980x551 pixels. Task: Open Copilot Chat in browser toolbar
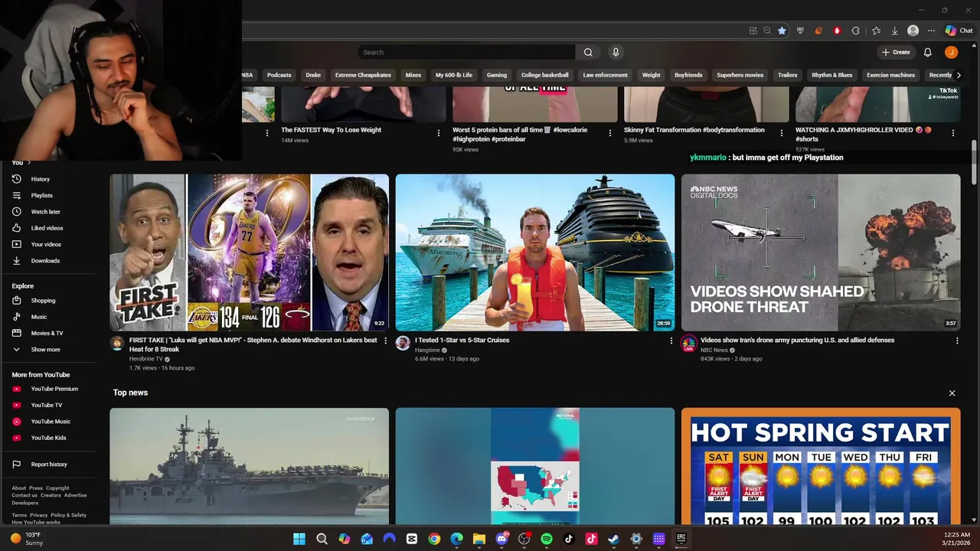click(959, 31)
